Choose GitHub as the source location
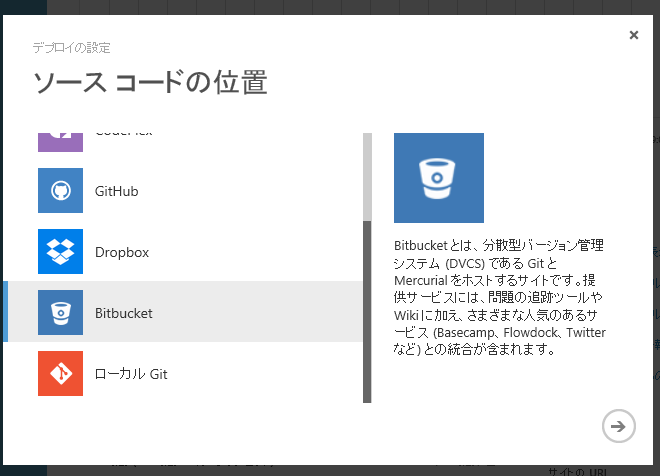660x476 pixels. point(116,191)
